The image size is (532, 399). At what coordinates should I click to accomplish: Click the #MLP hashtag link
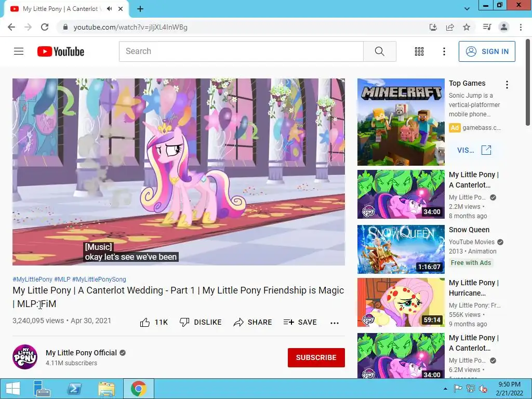point(62,279)
